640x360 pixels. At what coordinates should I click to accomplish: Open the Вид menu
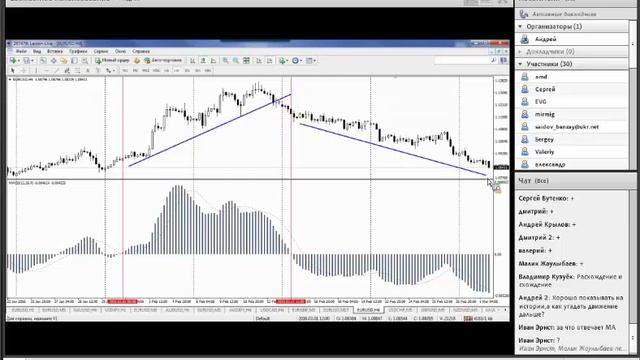tap(37, 51)
